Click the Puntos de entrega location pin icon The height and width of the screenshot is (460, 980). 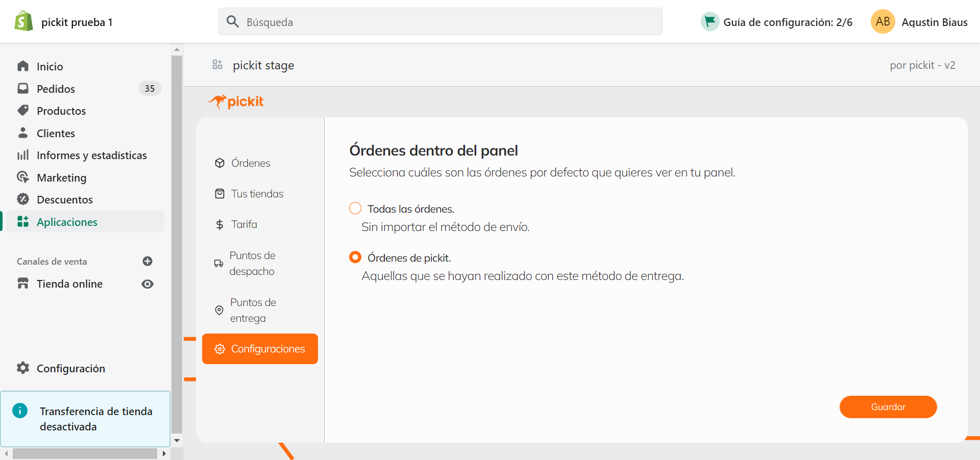tap(218, 310)
